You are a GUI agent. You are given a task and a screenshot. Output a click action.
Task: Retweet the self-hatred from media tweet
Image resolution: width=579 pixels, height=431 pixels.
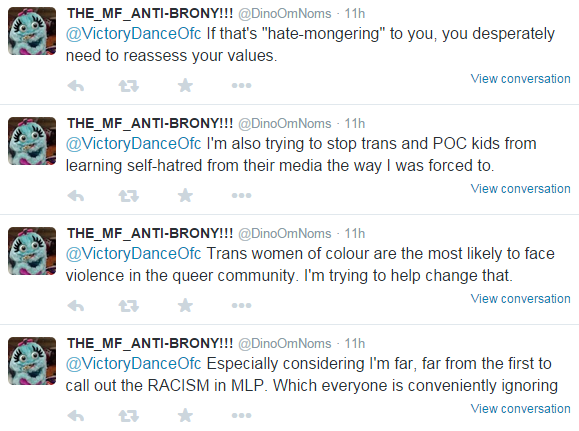tap(129, 196)
